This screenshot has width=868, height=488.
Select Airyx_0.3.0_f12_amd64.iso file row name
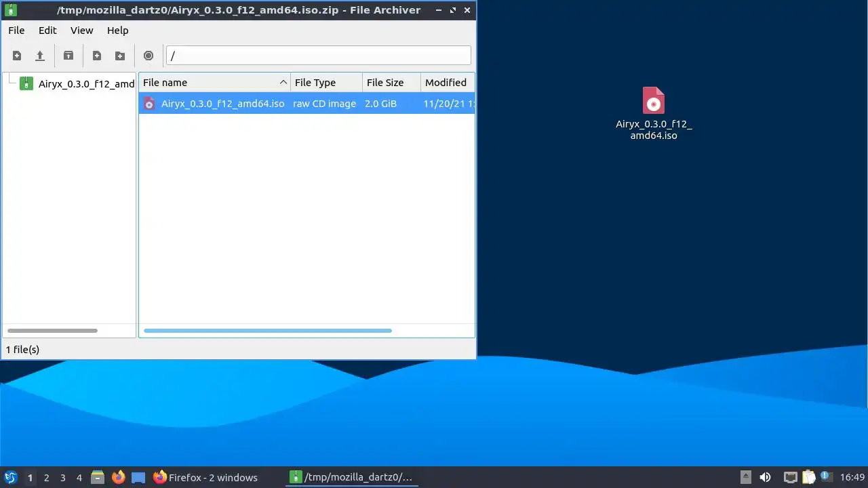[222, 104]
